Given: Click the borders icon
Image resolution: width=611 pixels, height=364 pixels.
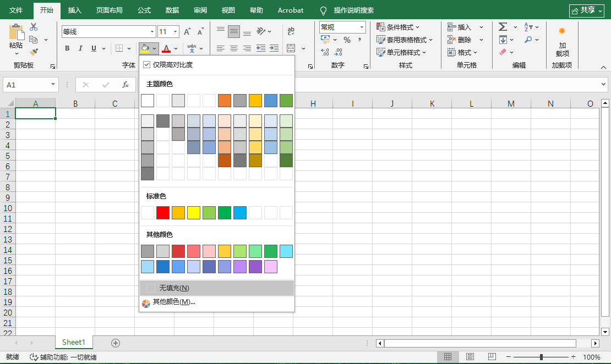Looking at the screenshot, I should [119, 48].
